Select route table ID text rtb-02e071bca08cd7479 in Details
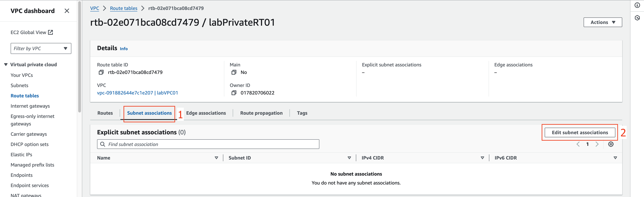The height and width of the screenshot is (197, 644). (135, 72)
